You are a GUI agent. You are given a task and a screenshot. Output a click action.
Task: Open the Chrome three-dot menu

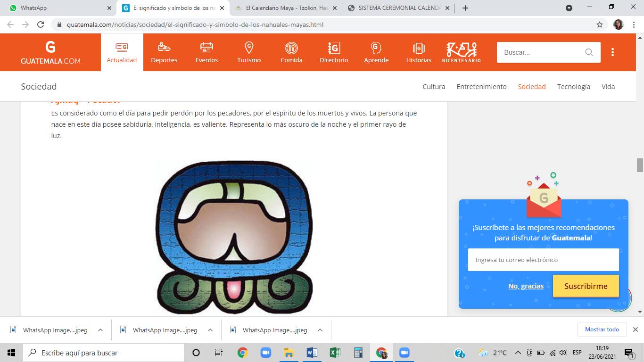[634, 25]
